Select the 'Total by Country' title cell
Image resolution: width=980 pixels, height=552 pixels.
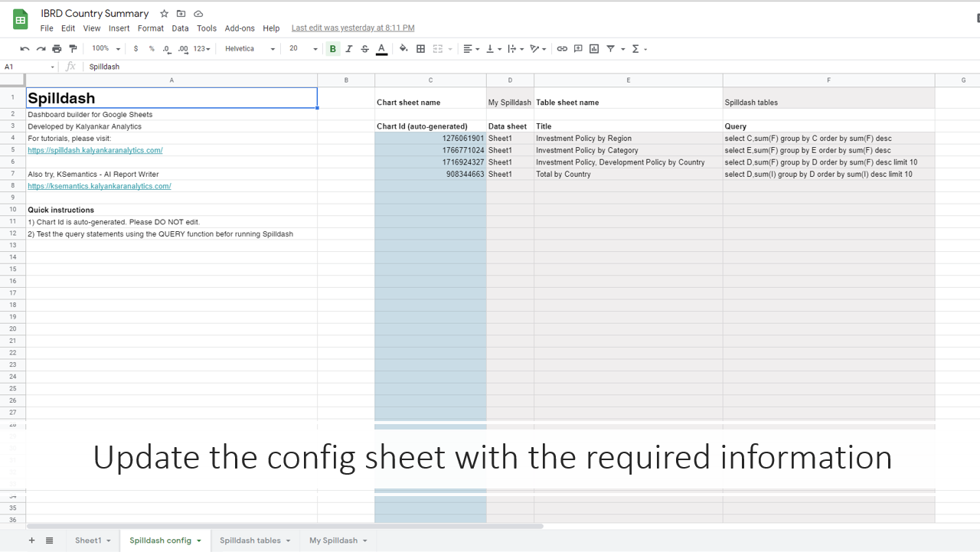tap(629, 175)
